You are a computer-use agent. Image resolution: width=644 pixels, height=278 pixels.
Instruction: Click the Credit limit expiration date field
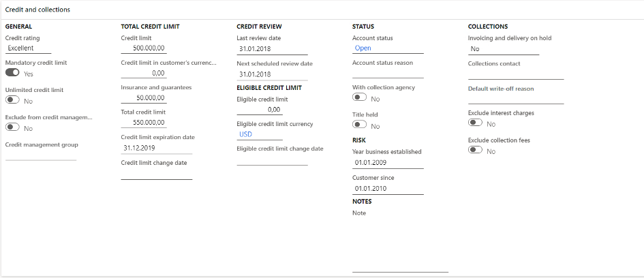[156, 147]
